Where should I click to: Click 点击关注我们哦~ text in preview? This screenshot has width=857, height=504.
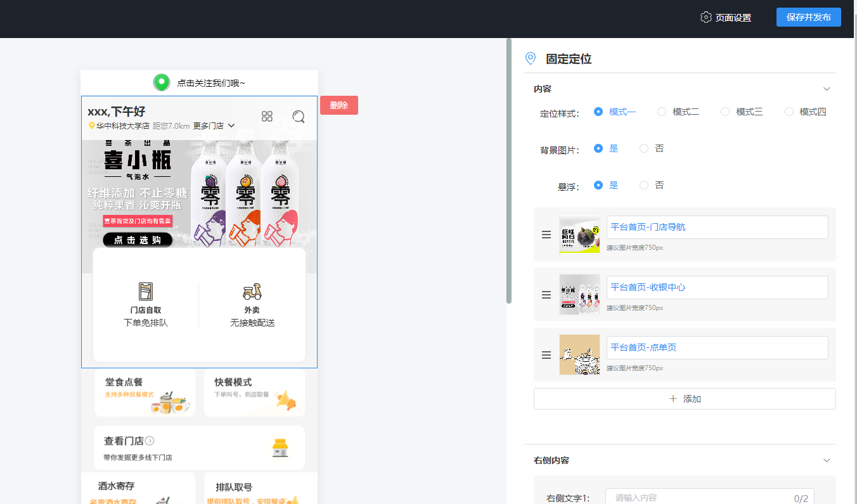[x=211, y=83]
